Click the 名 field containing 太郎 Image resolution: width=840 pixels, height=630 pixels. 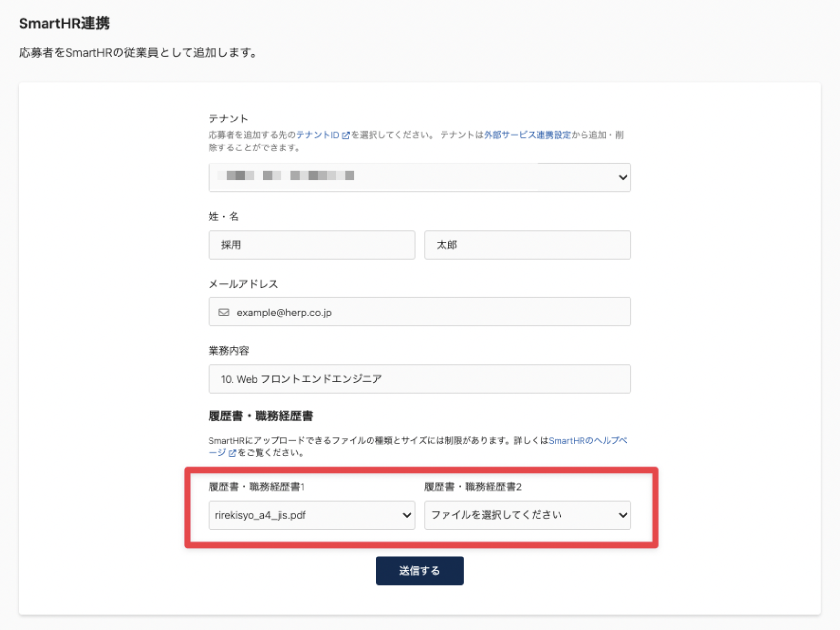[x=528, y=245]
